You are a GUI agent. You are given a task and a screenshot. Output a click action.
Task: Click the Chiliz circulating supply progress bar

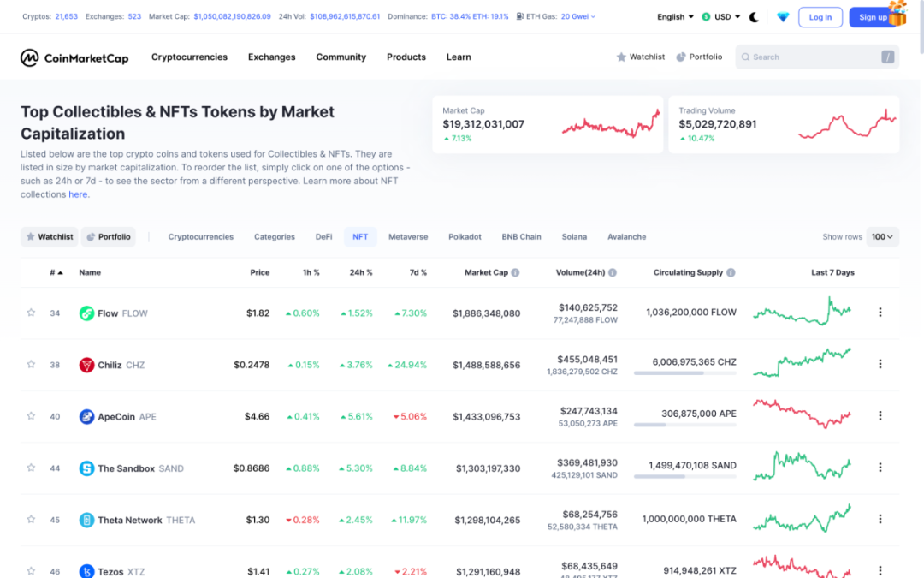click(x=684, y=373)
